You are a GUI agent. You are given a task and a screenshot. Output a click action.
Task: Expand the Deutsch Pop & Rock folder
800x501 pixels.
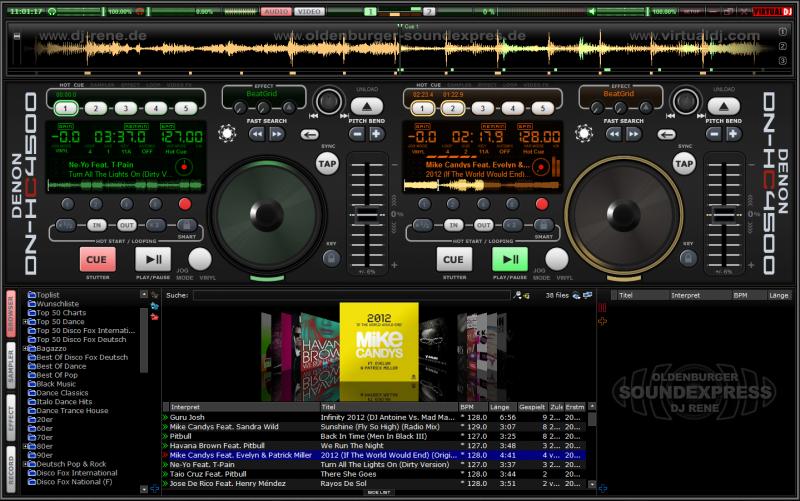(x=25, y=464)
